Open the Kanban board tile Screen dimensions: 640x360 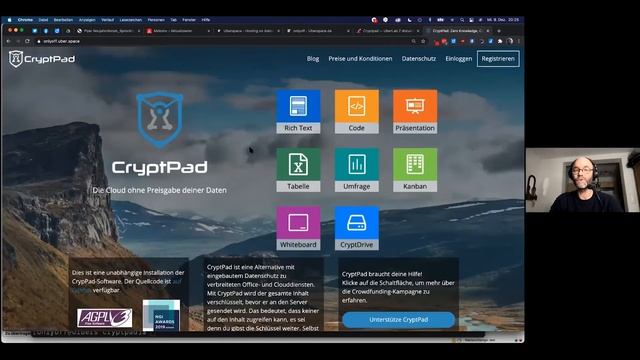click(x=415, y=170)
